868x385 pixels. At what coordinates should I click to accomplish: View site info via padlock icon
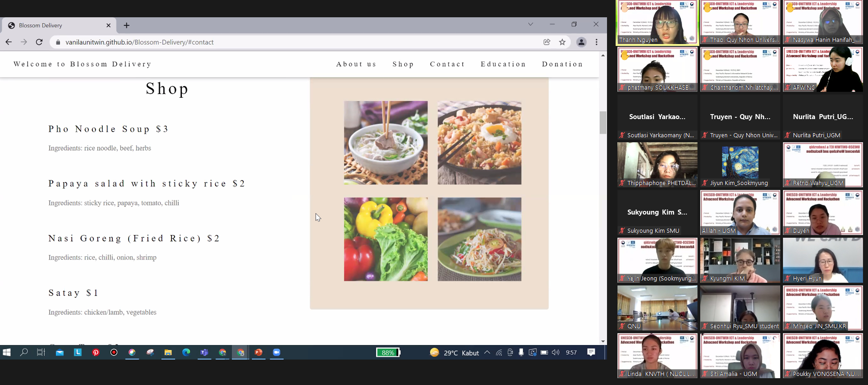(x=58, y=42)
